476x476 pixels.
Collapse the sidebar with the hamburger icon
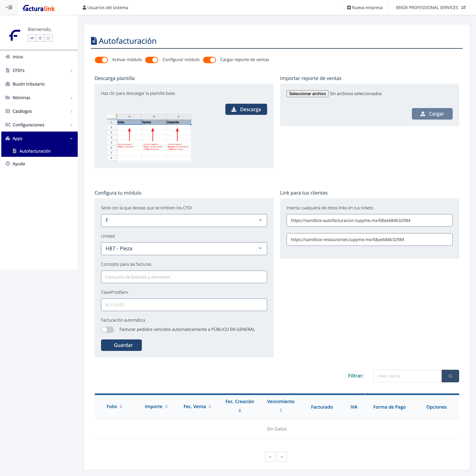(x=9, y=7)
